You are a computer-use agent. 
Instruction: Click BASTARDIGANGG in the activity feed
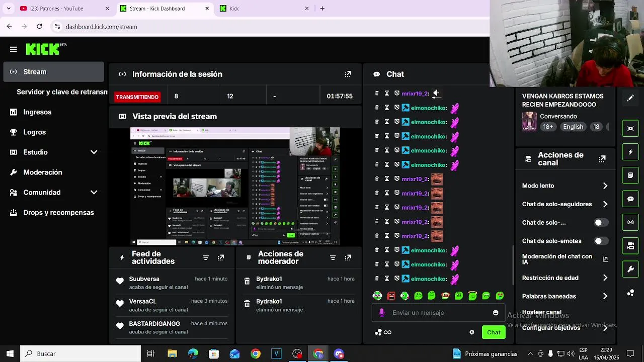(154, 324)
